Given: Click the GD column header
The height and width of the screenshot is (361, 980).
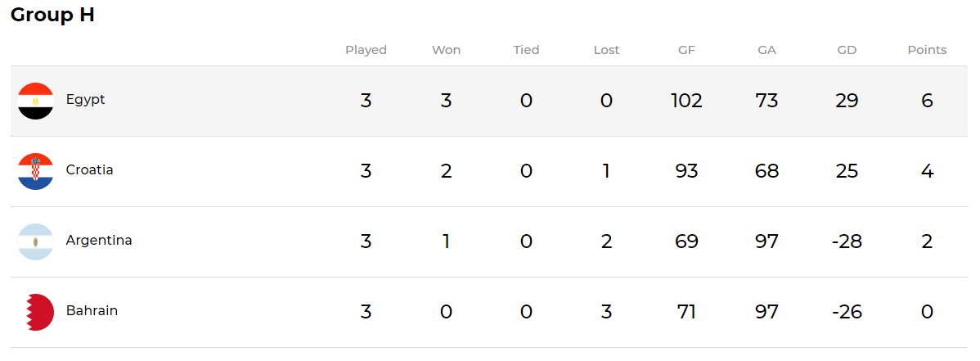Looking at the screenshot, I should (x=847, y=50).
